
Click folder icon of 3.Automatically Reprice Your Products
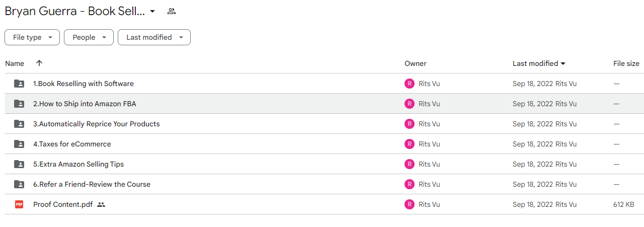[19, 124]
